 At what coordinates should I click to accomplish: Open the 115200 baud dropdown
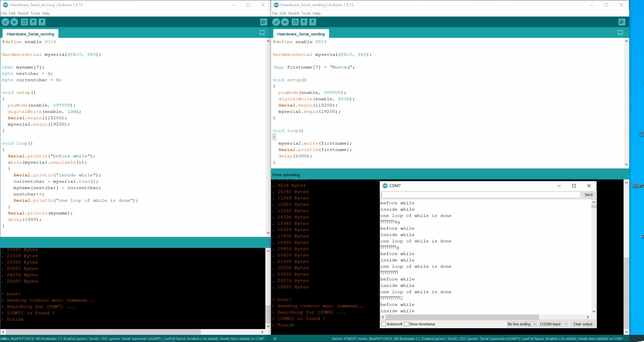(x=553, y=324)
